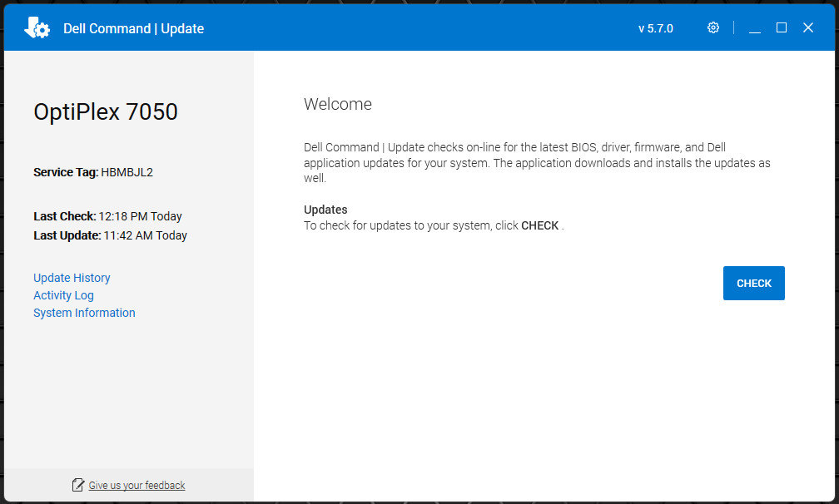Click the service tag HBMBJL2
839x504 pixels.
(x=127, y=172)
